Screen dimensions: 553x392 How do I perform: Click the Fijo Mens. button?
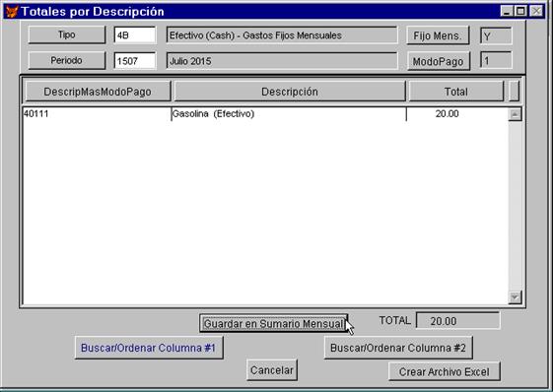tap(438, 35)
